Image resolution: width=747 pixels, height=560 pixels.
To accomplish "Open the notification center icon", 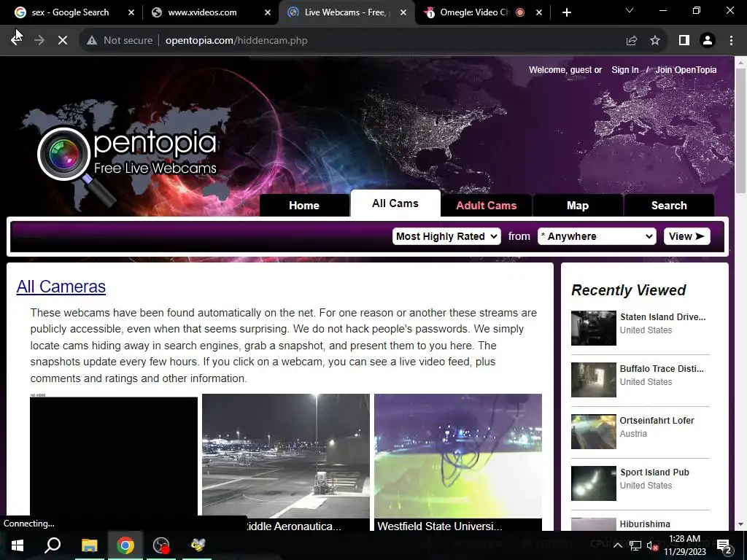I will [724, 545].
